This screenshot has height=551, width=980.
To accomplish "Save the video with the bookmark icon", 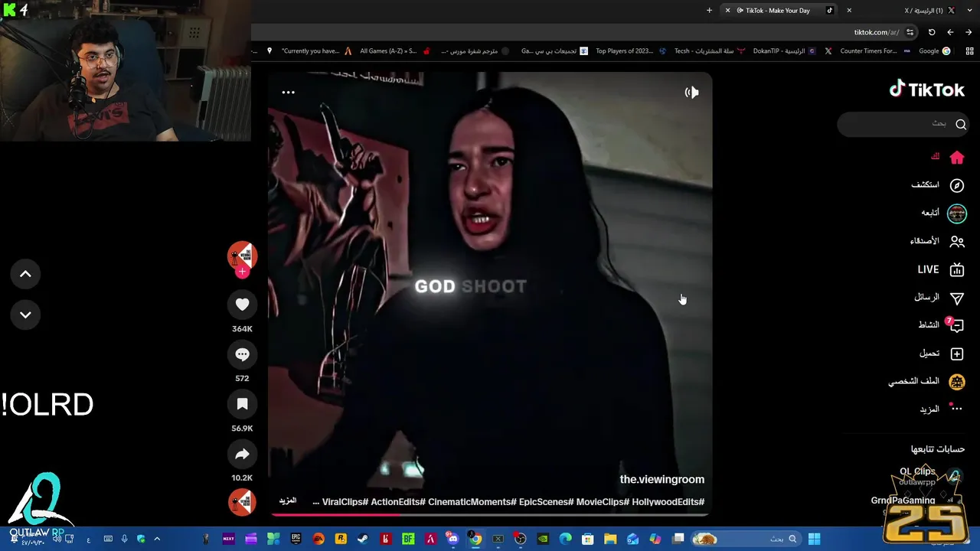I will pos(242,404).
